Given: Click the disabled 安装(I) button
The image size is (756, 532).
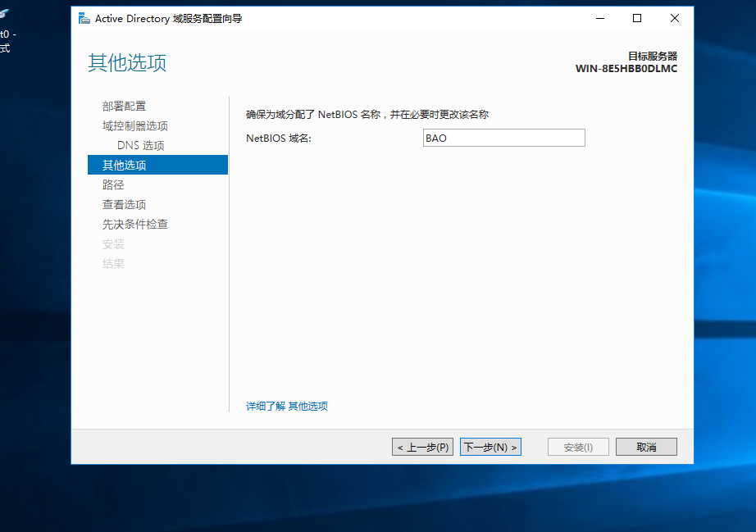Looking at the screenshot, I should pyautogui.click(x=578, y=448).
